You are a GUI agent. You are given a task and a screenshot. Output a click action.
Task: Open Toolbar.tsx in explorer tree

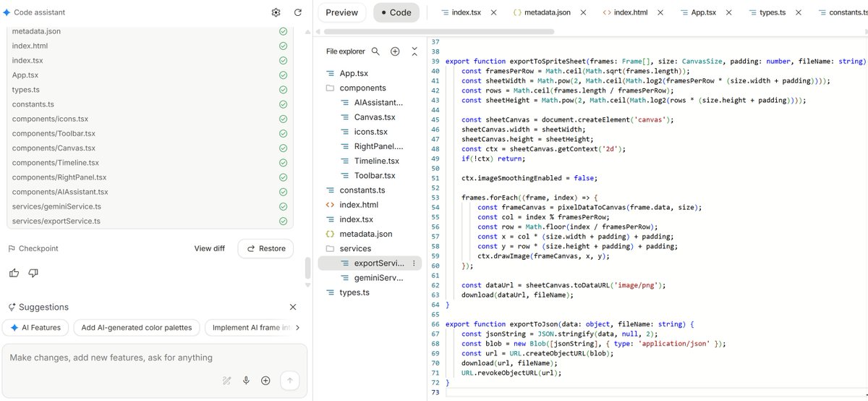click(376, 175)
